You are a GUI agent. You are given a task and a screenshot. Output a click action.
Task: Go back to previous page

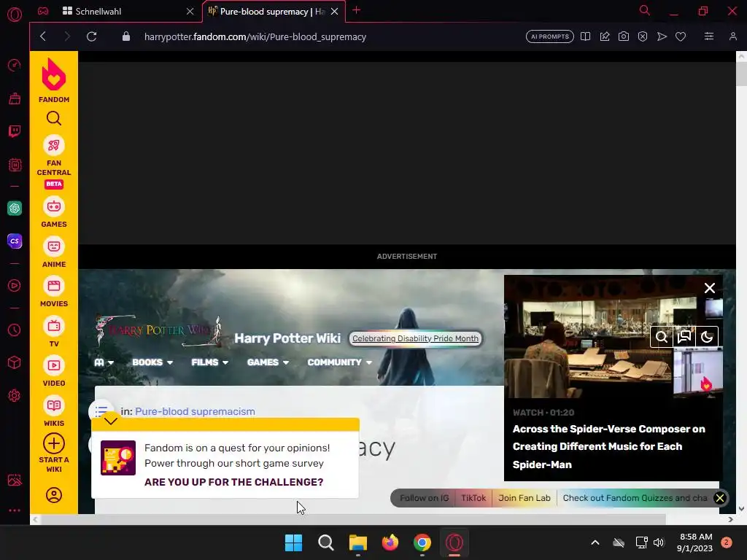[43, 36]
